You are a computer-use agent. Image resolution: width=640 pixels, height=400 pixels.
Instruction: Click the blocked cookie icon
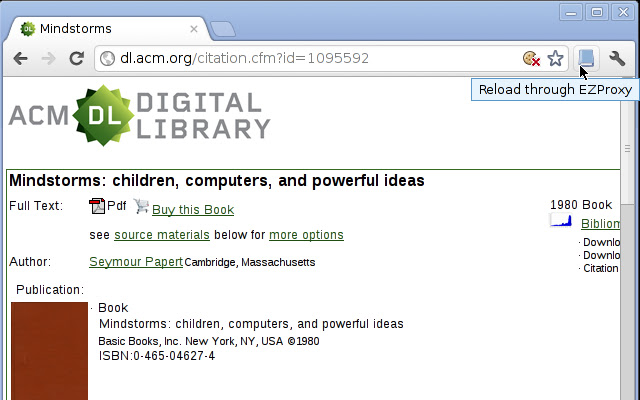tap(532, 58)
